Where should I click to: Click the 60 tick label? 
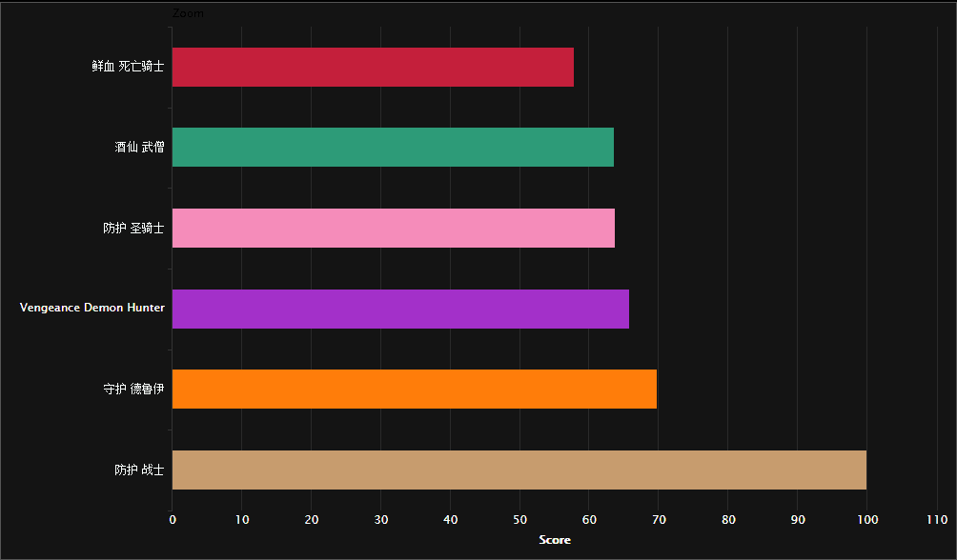coord(590,520)
